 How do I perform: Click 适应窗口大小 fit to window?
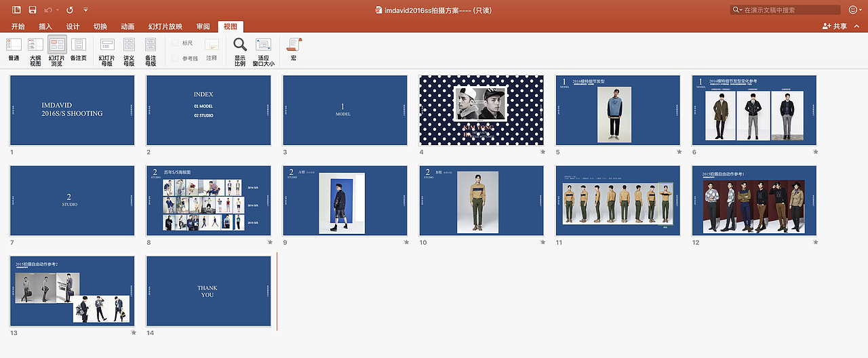point(264,52)
